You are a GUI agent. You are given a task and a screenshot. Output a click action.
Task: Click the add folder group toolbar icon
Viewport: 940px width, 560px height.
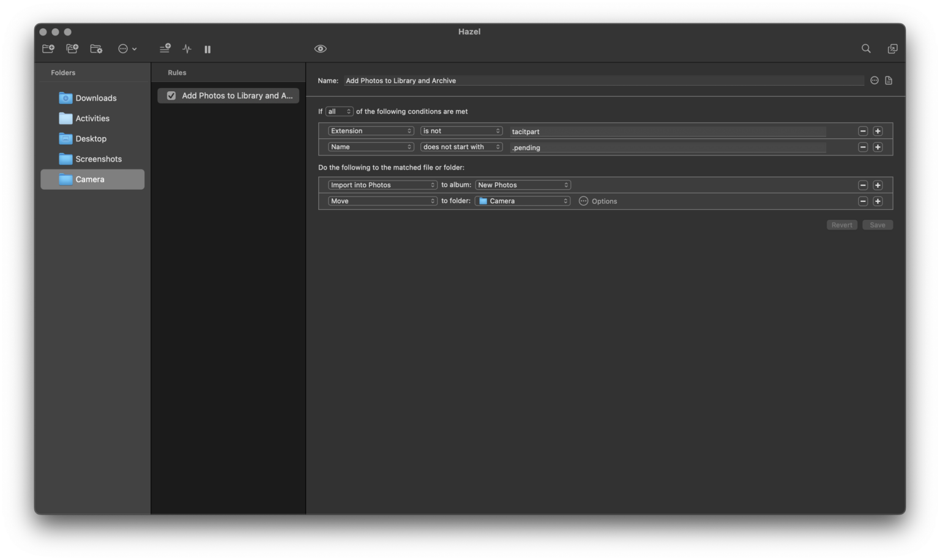(72, 48)
